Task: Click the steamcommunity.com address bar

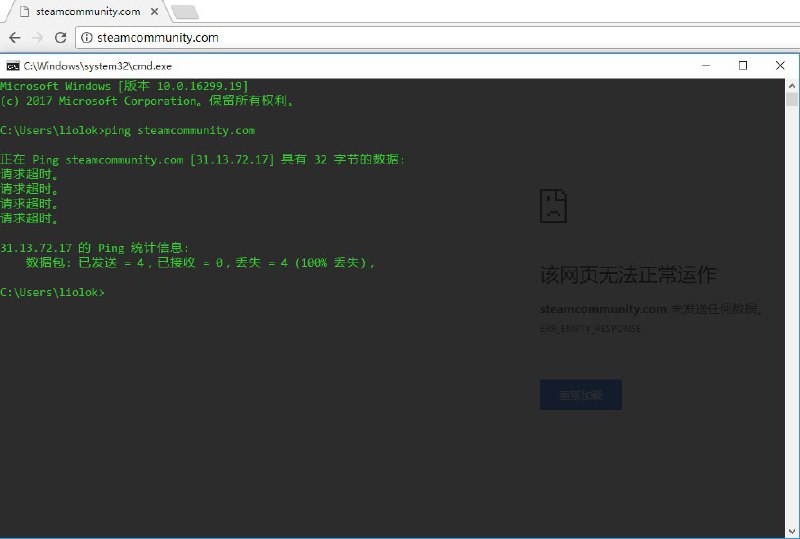Action: 439,37
